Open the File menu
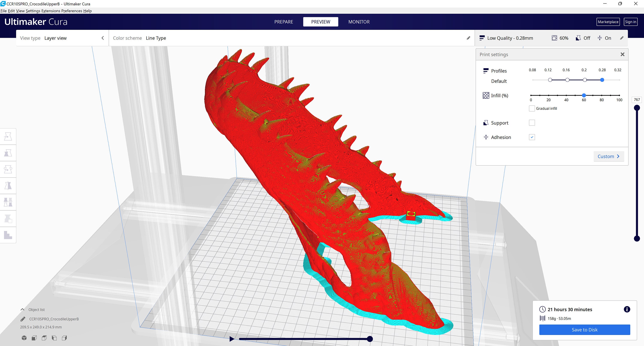Screen dimensions: 644x346 pyautogui.click(x=3, y=11)
